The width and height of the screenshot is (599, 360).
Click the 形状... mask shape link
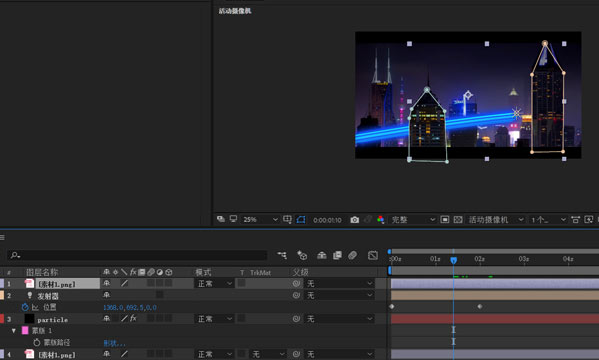coord(114,343)
